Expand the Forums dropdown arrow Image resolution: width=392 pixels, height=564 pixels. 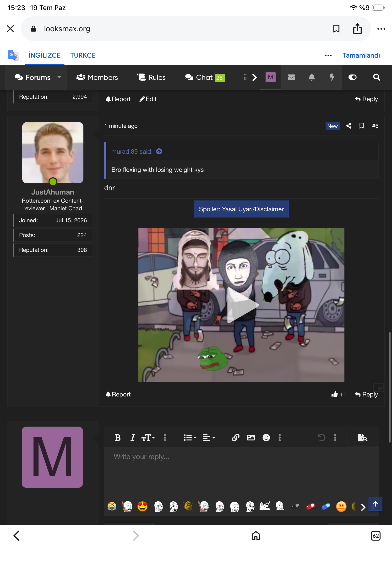pos(59,77)
